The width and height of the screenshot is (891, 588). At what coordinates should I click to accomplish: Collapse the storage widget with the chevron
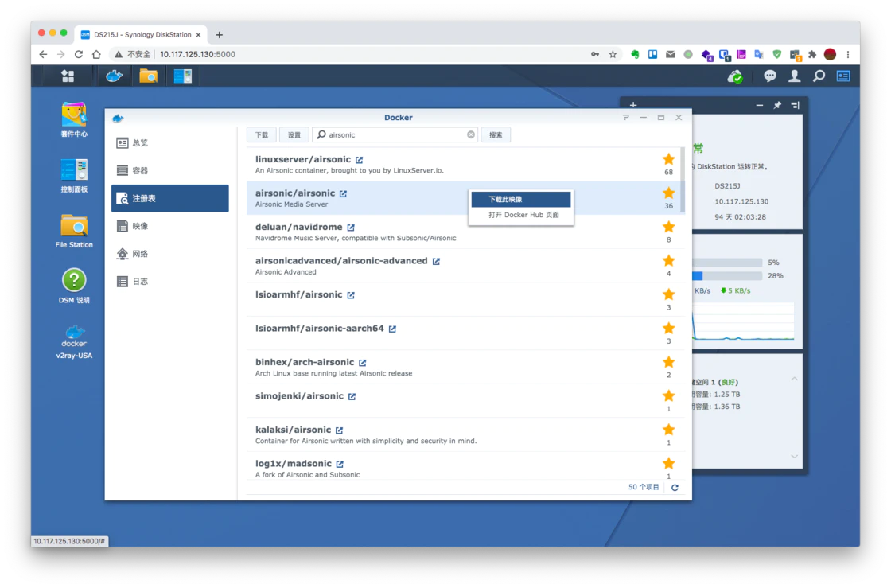(x=794, y=379)
